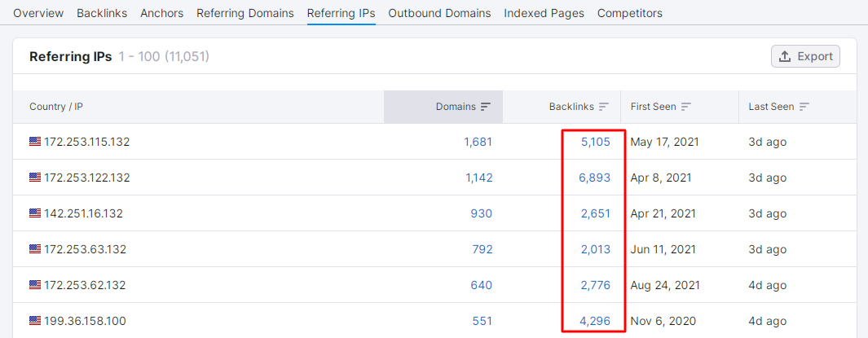Click the Referring IPs table heading

click(x=71, y=56)
